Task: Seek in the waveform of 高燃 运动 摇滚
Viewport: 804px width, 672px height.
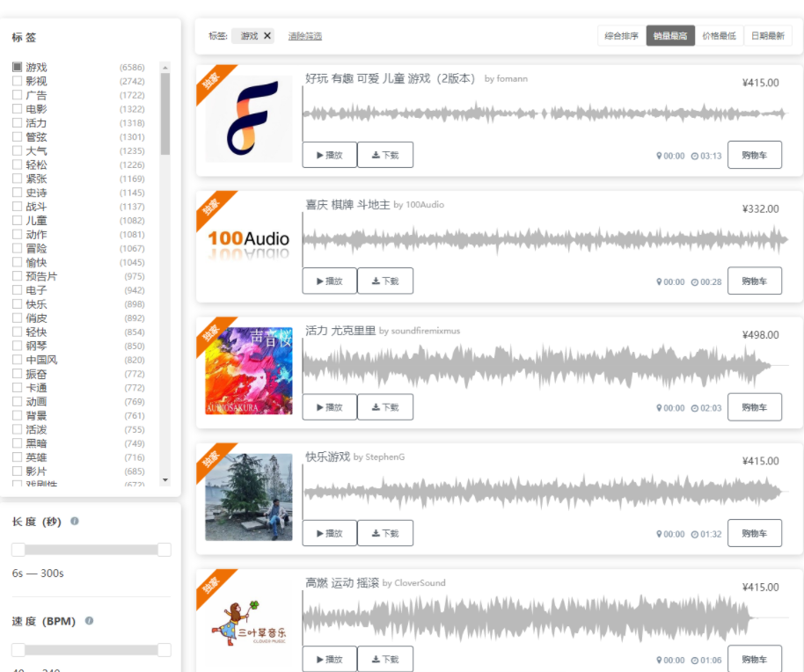Action: pos(545,617)
